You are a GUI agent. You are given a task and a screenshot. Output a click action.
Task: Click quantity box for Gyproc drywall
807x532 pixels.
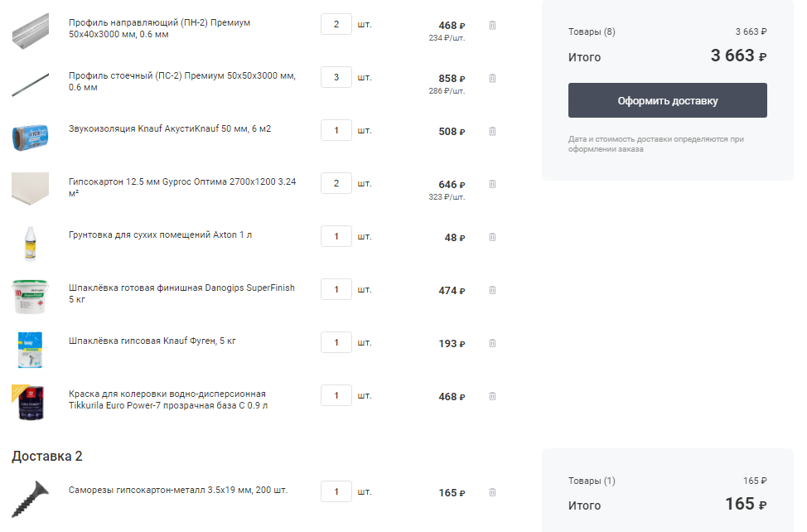point(336,183)
